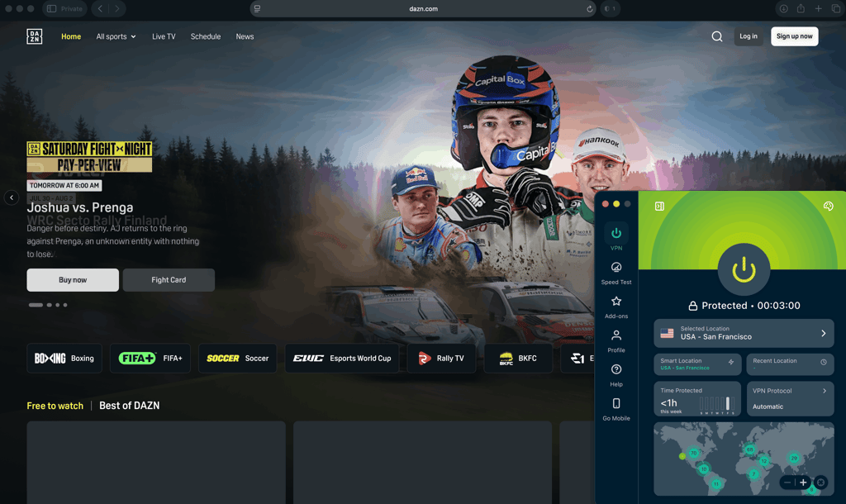Zoom out on VPN server map
The height and width of the screenshot is (504, 846).
tap(787, 483)
